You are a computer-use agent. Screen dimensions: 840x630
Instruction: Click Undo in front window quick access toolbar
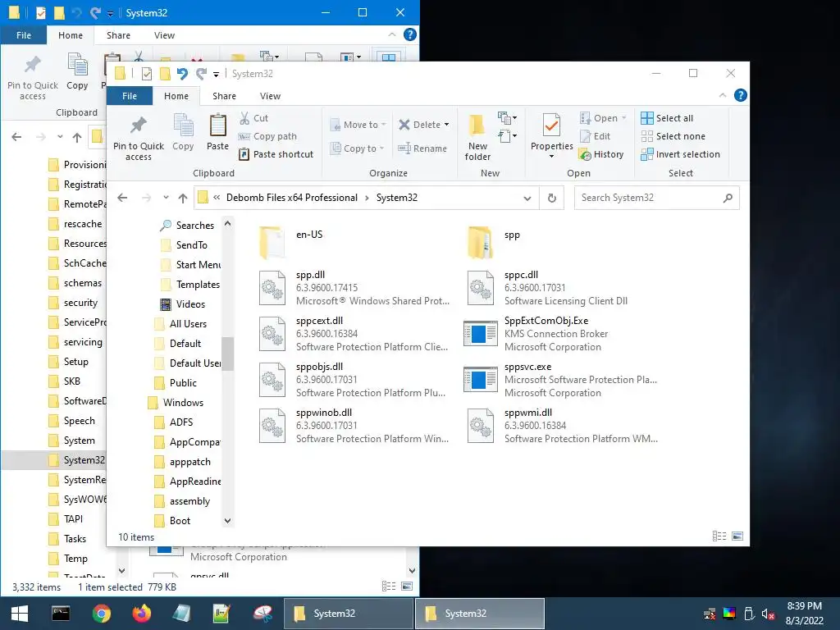coord(182,73)
